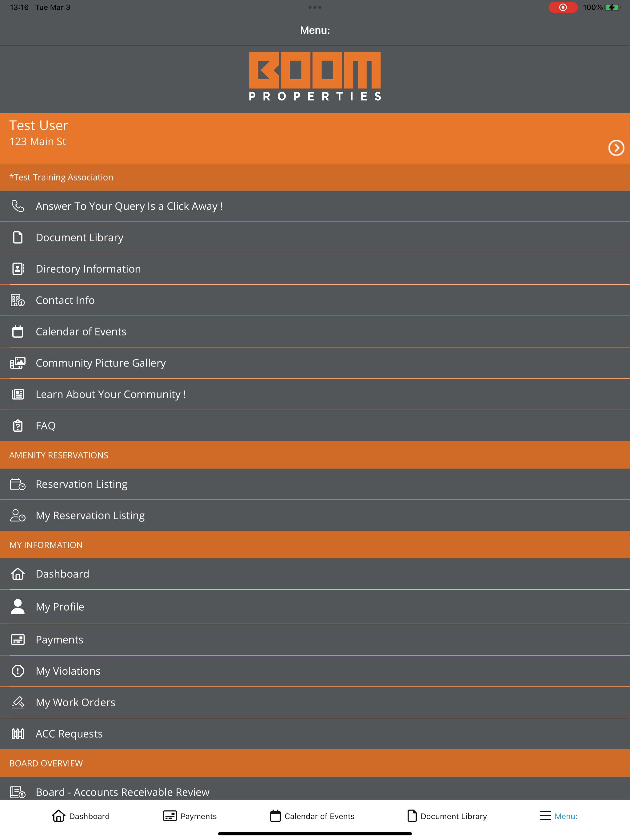Image resolution: width=630 pixels, height=840 pixels.
Task: Tap the FAQ clipboard question icon
Action: (18, 426)
